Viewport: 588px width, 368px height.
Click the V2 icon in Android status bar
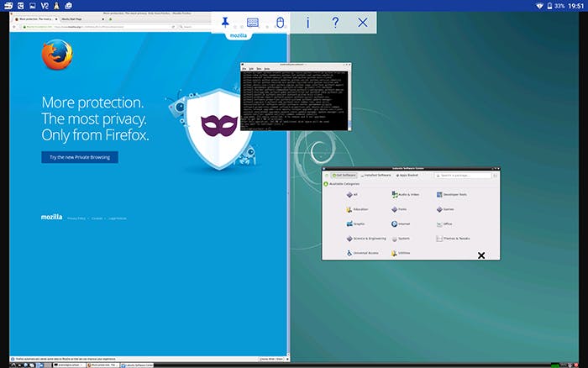click(45, 6)
